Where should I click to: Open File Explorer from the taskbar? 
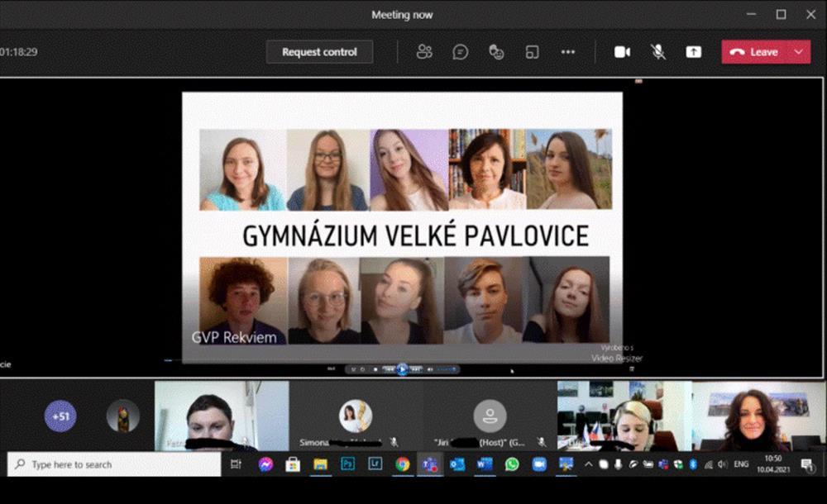click(320, 464)
